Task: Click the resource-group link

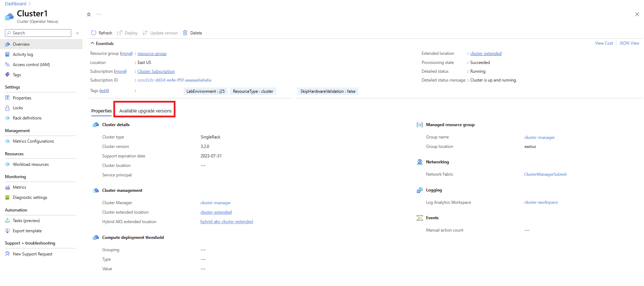Action: [x=152, y=53]
